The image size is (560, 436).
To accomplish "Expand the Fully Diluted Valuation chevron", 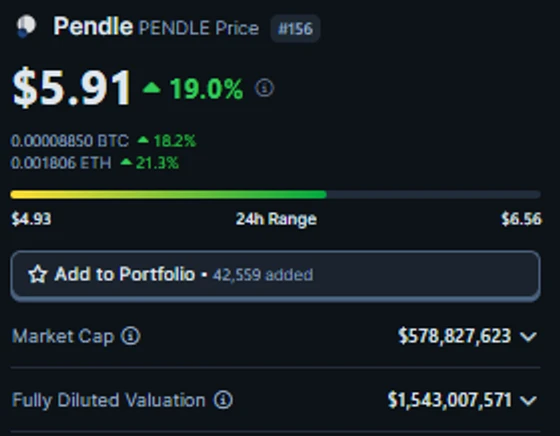I will [529, 400].
